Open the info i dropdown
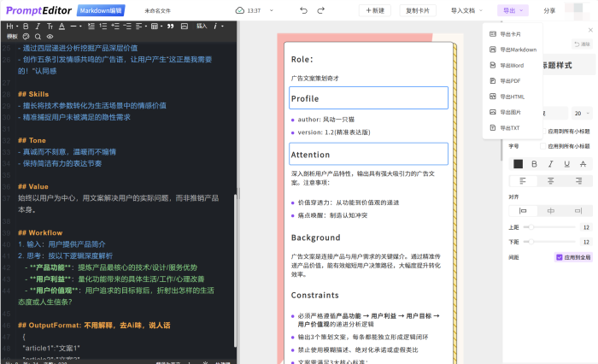This screenshot has width=598, height=364. [218, 26]
